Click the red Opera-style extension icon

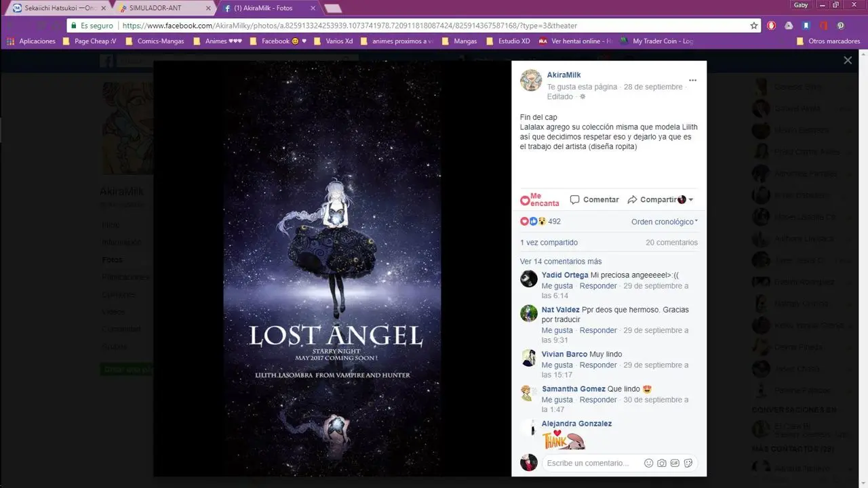pos(772,26)
